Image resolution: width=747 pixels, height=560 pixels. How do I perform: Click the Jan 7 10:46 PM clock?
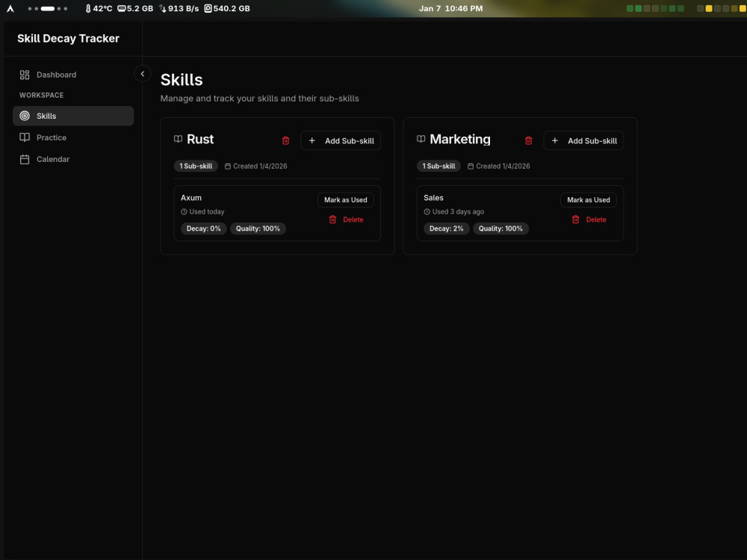click(x=450, y=8)
